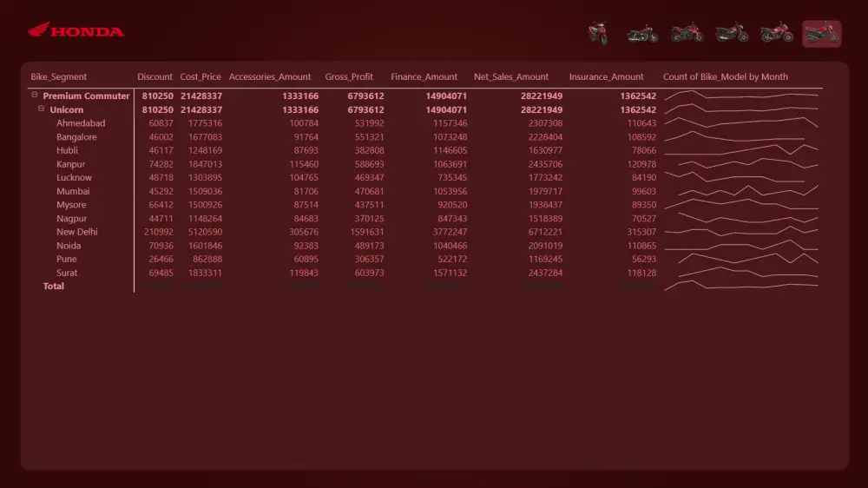
Task: Click the New Delhi row sparkline chart
Action: click(x=741, y=231)
